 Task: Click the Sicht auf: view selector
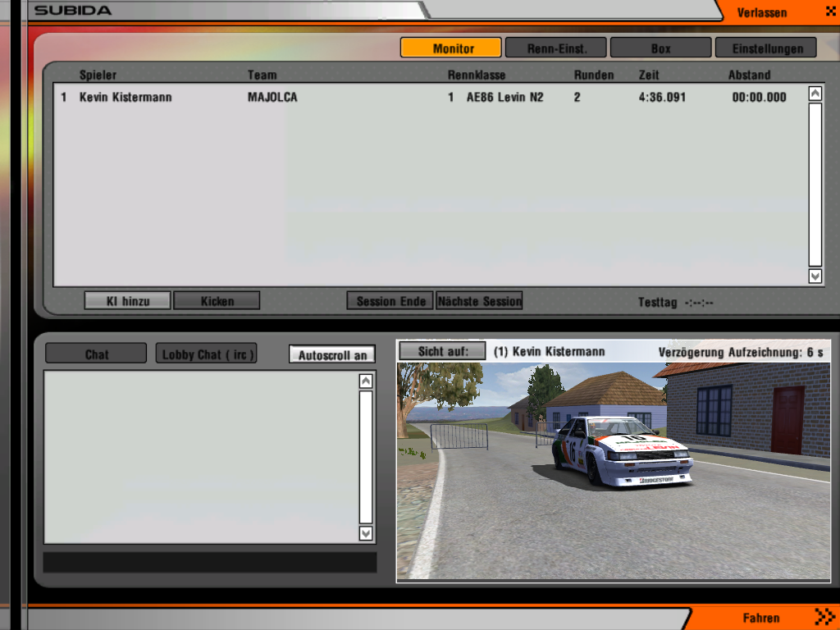click(x=442, y=351)
